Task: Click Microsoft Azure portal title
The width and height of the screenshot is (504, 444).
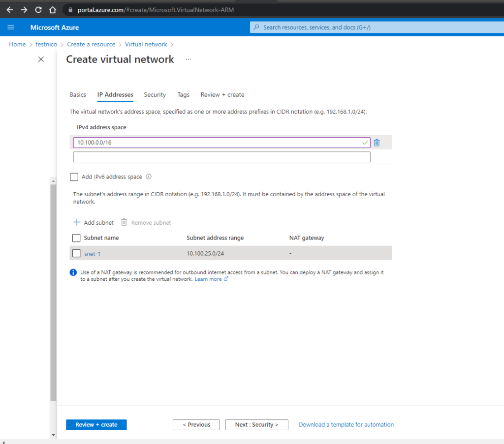Action: [x=55, y=27]
